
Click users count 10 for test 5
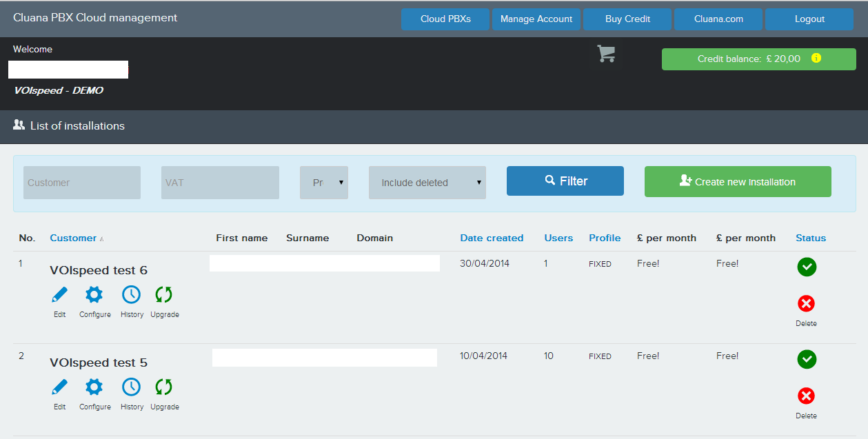coord(549,356)
